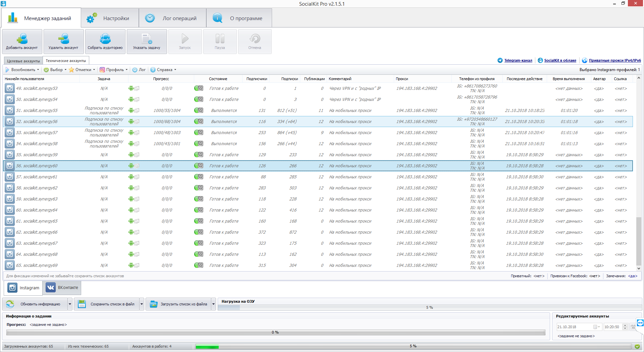The height and width of the screenshot is (352, 644).
Task: Toggle state switch for socialkit.synergy64
Action: point(199,210)
